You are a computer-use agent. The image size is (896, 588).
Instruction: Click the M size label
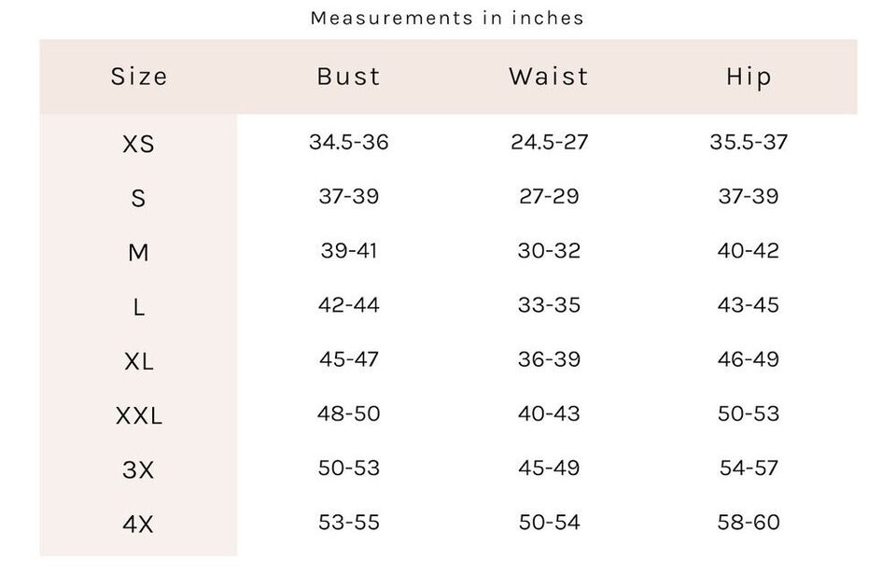point(138,253)
